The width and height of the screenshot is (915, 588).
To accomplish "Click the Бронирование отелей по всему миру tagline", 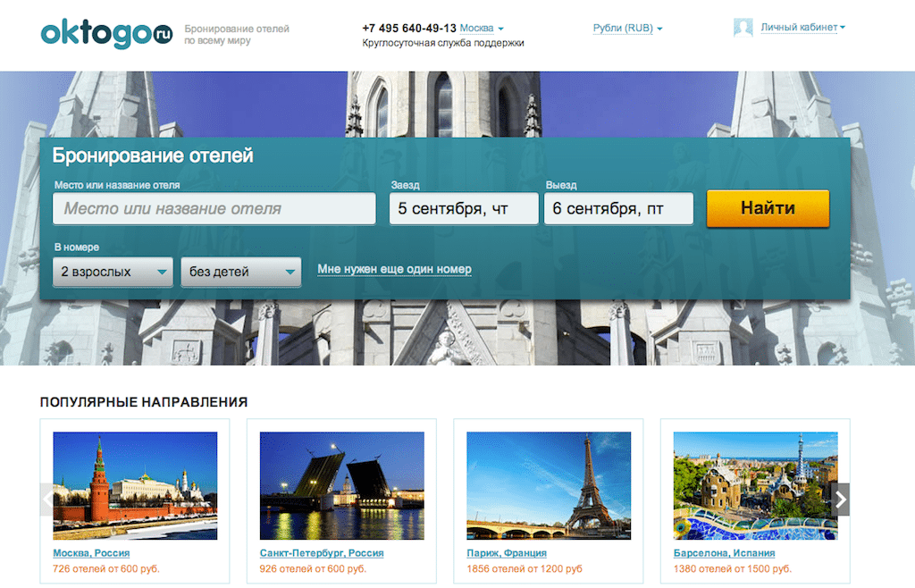I will coord(237,35).
